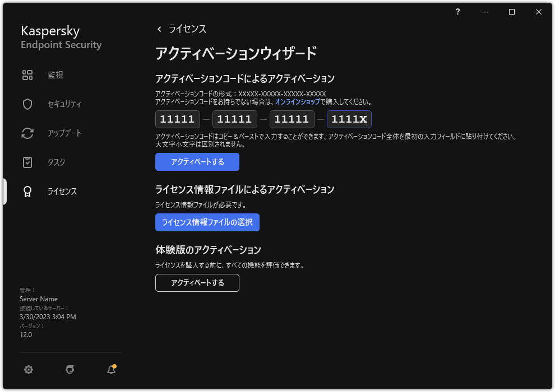Click the second activation code field
Viewport: 555px width, 392px height.
[x=234, y=119]
